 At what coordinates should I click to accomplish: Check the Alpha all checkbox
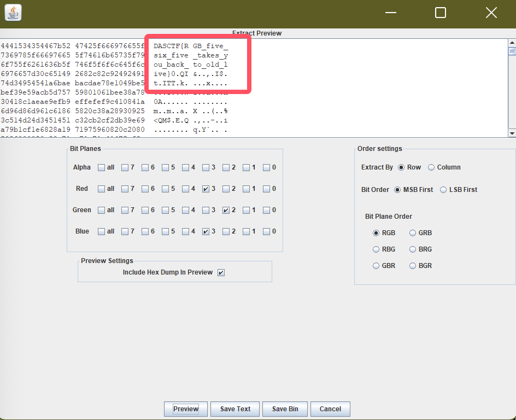(102, 167)
